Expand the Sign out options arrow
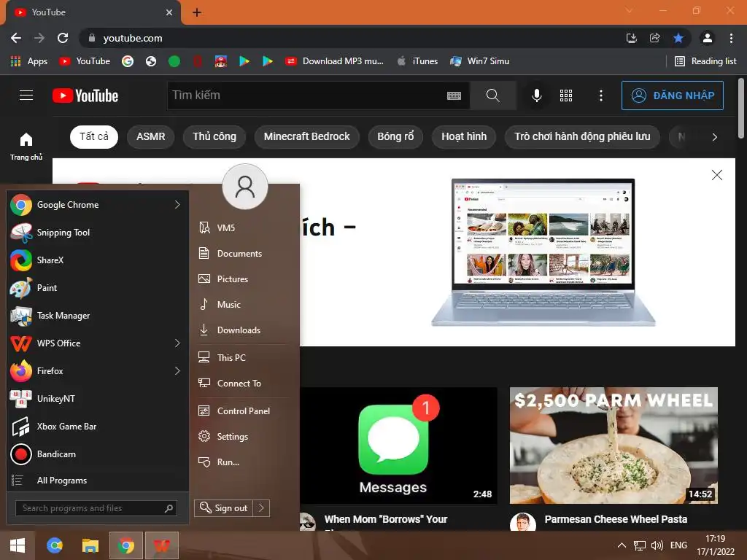This screenshot has width=747, height=560. pos(261,508)
